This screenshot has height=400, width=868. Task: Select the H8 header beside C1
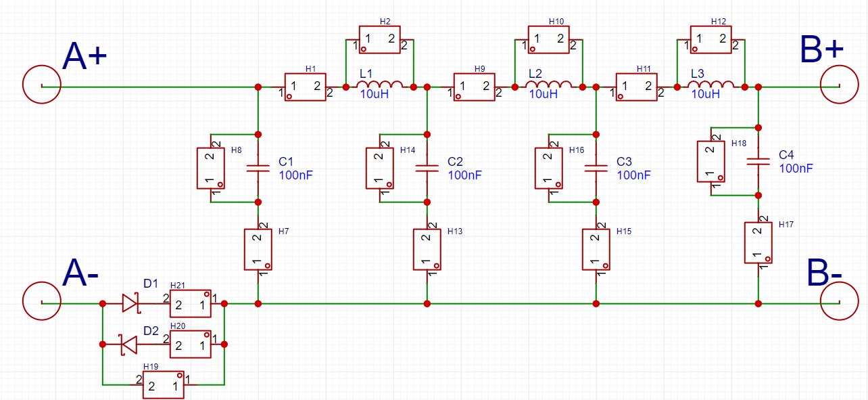click(211, 168)
